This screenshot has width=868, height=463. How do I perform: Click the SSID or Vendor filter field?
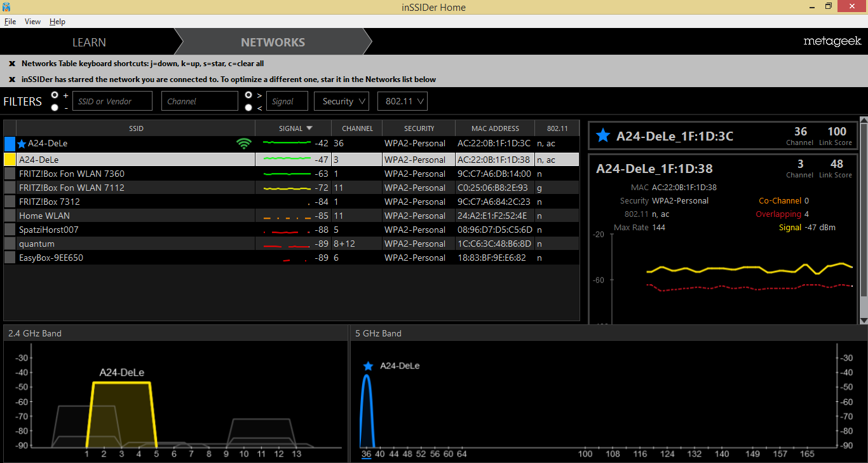[112, 101]
